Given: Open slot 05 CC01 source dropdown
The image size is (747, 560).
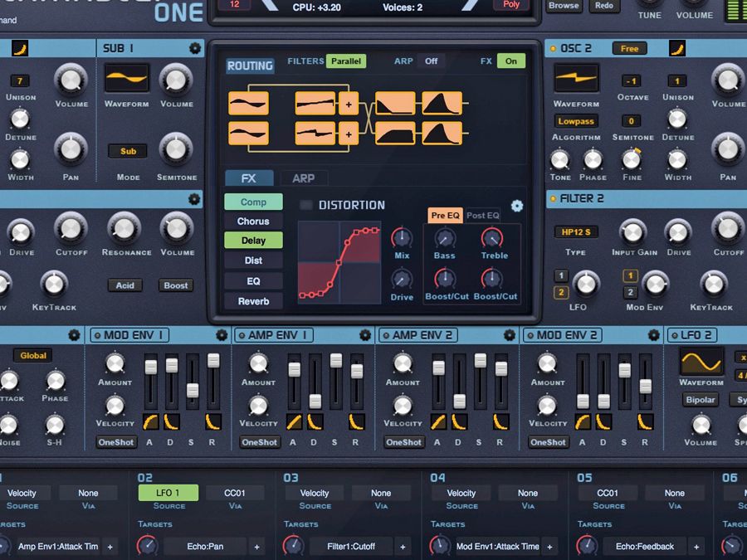Looking at the screenshot, I should (608, 493).
